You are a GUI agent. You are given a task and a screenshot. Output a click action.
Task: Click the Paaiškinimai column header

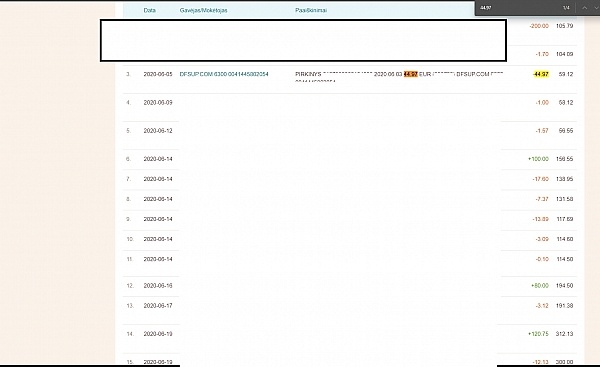click(311, 10)
